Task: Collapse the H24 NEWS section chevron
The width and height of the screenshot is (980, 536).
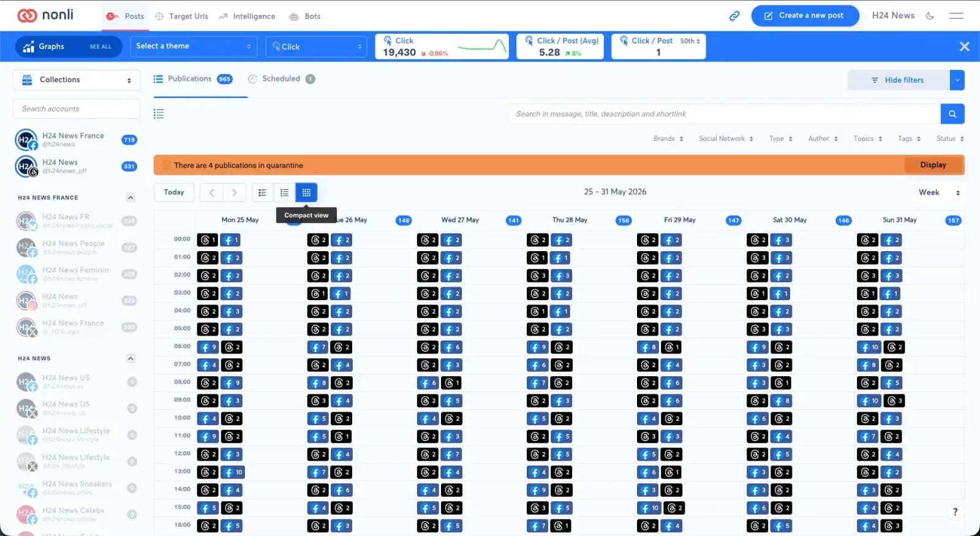Action: tap(130, 358)
